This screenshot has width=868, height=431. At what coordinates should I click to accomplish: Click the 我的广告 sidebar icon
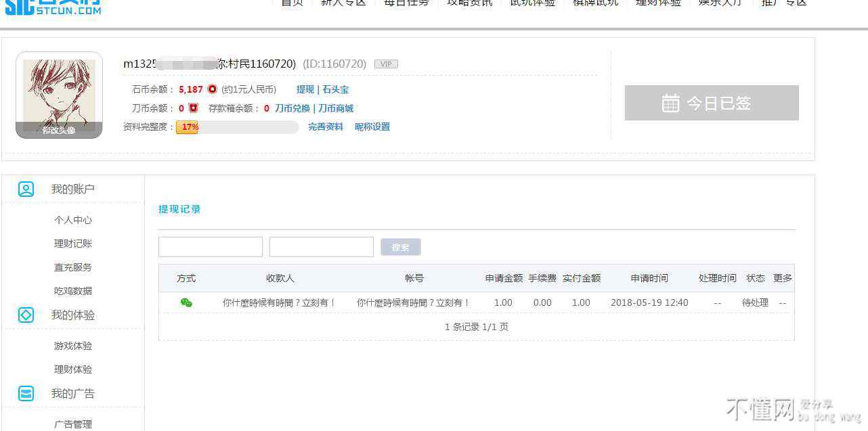click(26, 393)
